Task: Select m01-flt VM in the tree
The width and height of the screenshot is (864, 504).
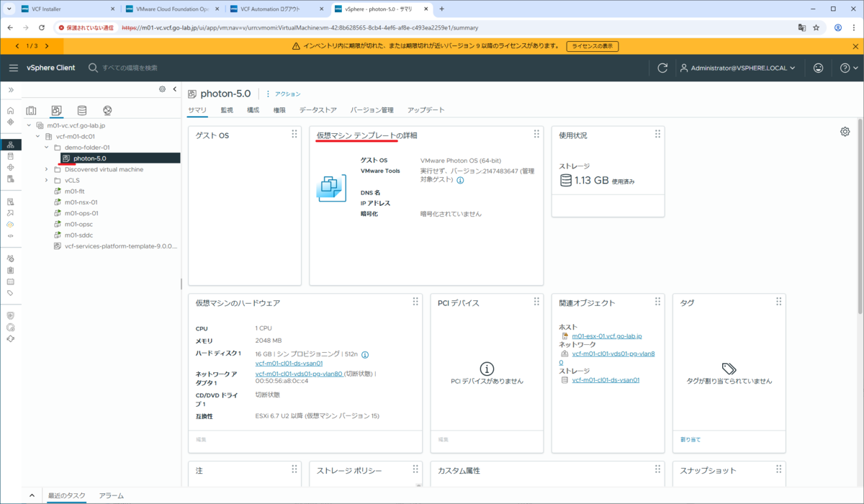Action: click(75, 192)
